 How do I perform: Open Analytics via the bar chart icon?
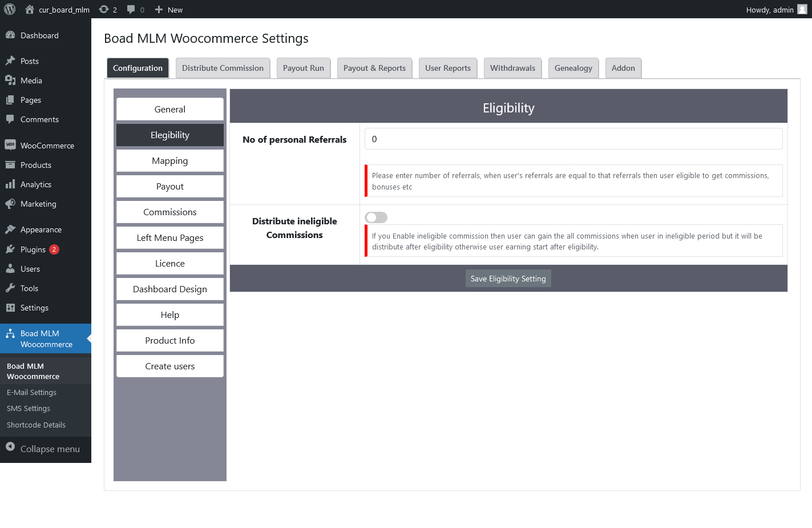coord(11,184)
